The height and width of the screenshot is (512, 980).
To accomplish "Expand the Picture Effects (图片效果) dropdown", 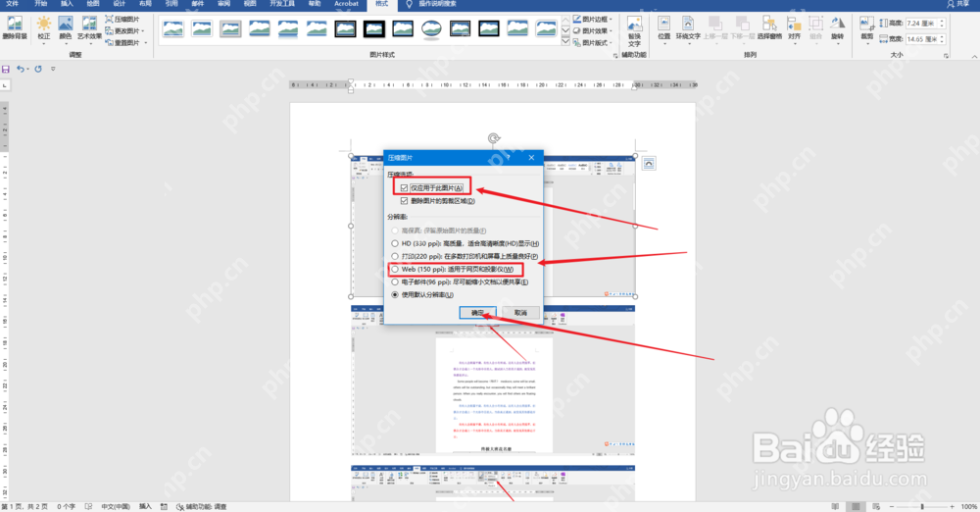I will (593, 30).
